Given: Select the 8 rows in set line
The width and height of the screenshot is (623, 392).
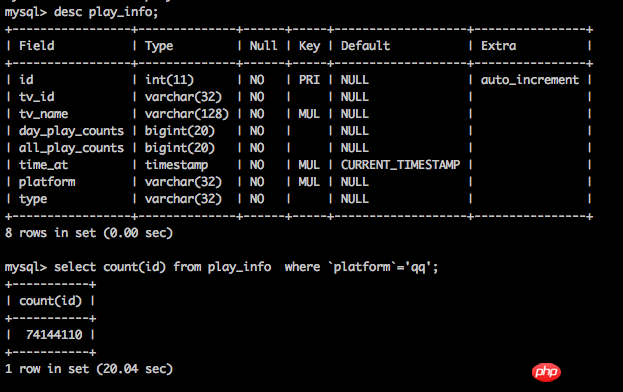Looking at the screenshot, I should pyautogui.click(x=89, y=233).
